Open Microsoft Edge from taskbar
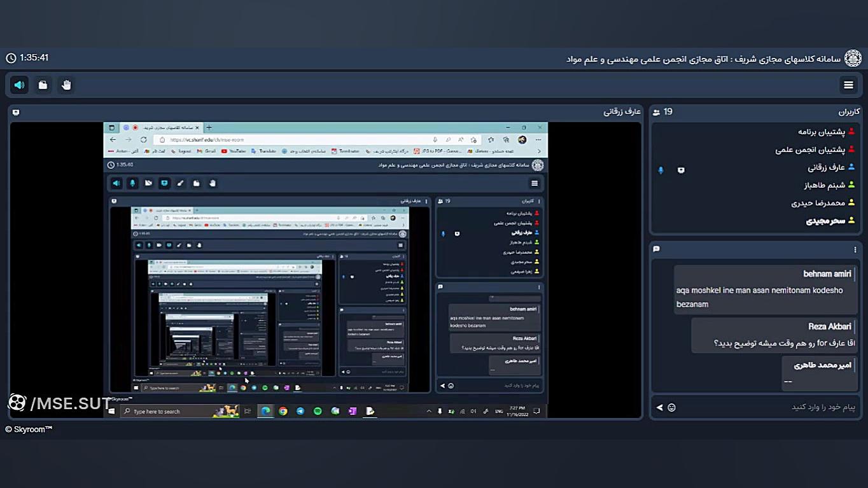Image resolution: width=868 pixels, height=488 pixels. pos(266,411)
